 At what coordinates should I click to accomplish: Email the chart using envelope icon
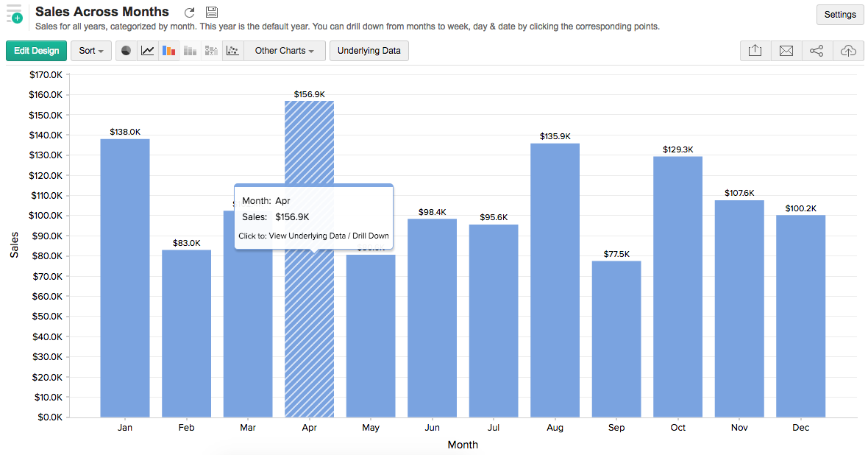[786, 51]
